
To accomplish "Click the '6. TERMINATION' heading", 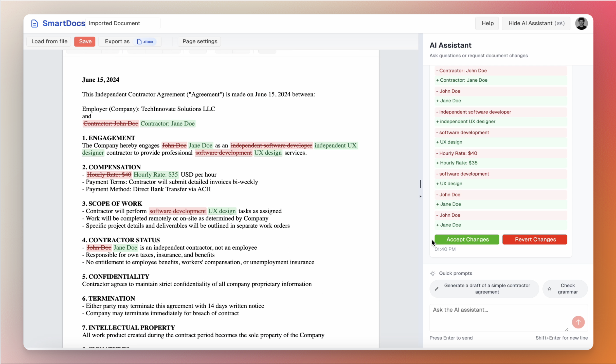I will (x=108, y=298).
